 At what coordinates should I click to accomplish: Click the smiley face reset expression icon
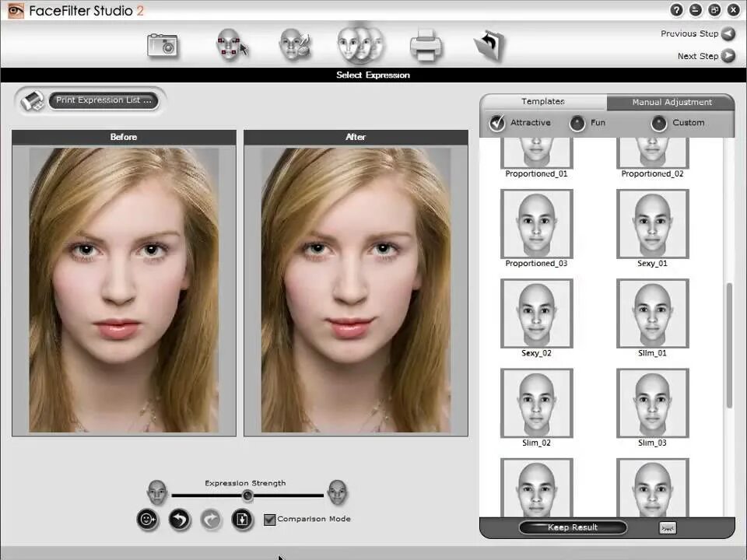click(x=147, y=520)
